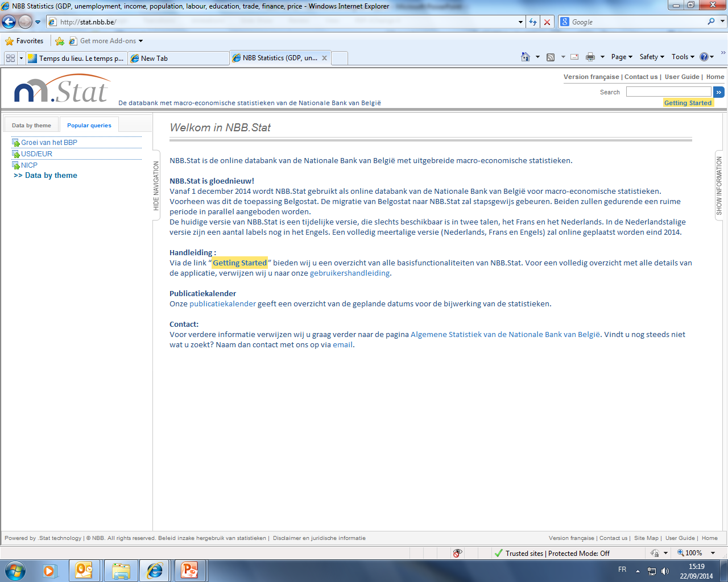Open the address bar history dropdown
Viewport: 728px width, 582px height.
[520, 22]
